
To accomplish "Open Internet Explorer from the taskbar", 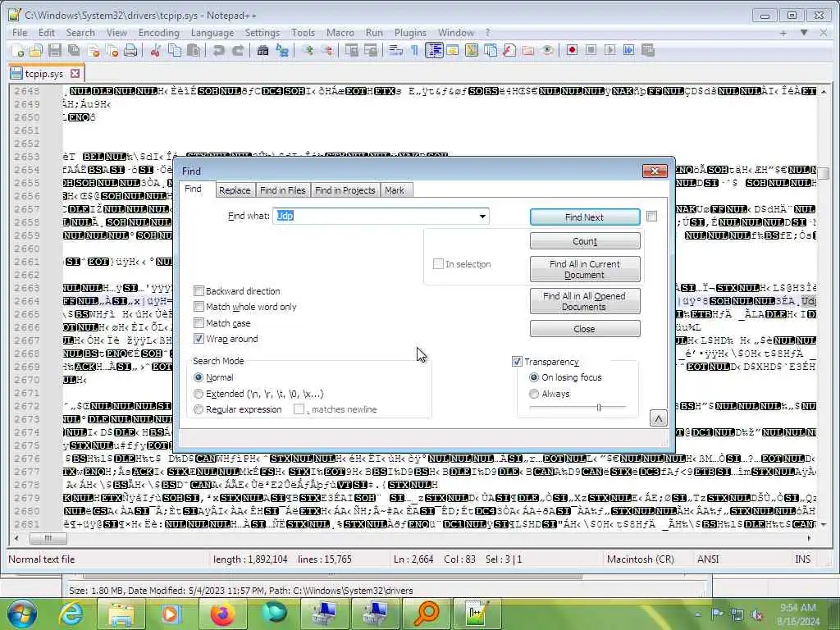I will pos(71,614).
